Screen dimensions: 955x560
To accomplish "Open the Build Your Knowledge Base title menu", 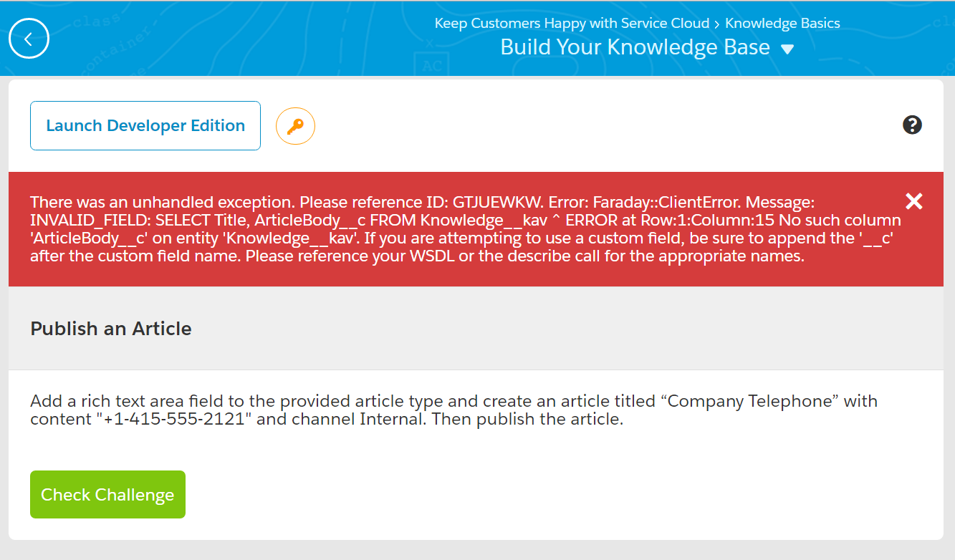I will tap(635, 47).
